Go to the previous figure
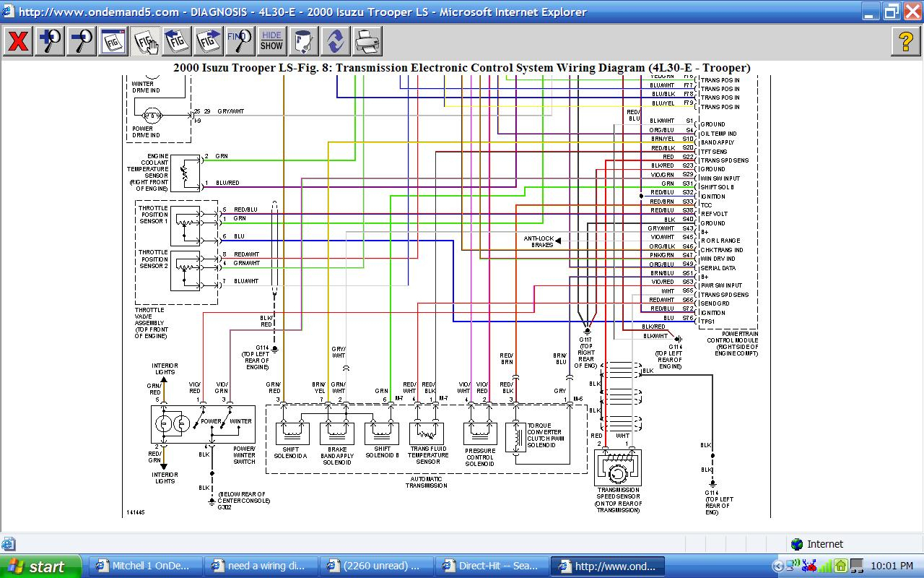 point(177,41)
